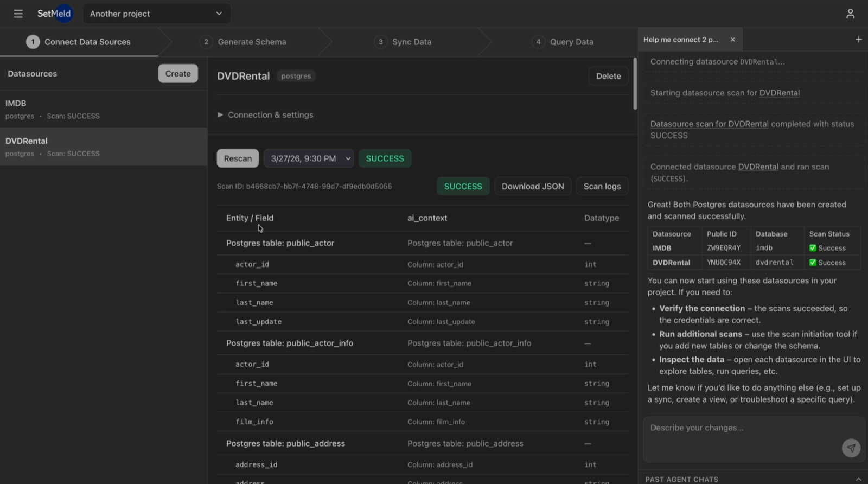Collapse the Past Agent Chats section
This screenshot has width=868, height=484.
[858, 479]
